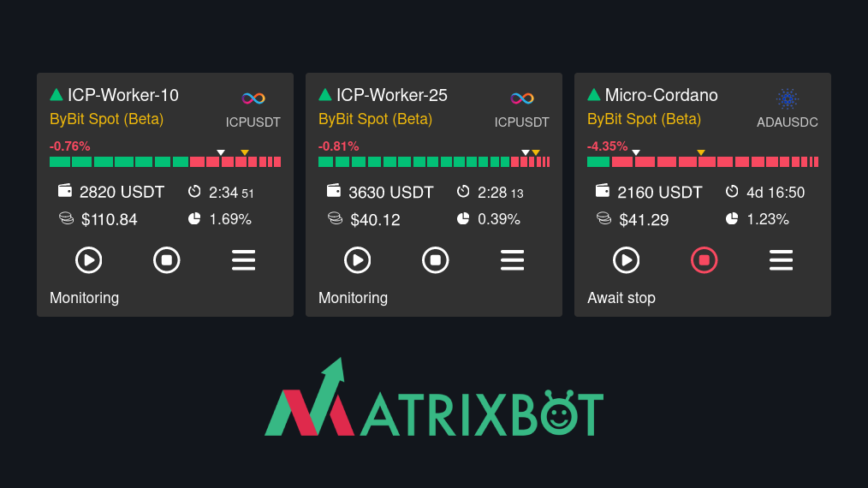Click the white marker above the Micro-Cordano bar
868x488 pixels.
(x=636, y=152)
